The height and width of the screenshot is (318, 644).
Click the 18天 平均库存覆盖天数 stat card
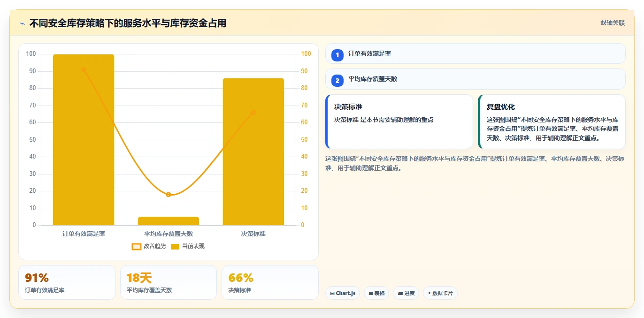[169, 282]
